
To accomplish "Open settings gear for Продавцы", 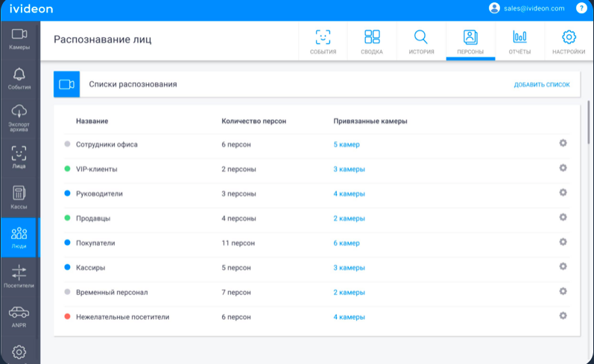I will [x=563, y=217].
